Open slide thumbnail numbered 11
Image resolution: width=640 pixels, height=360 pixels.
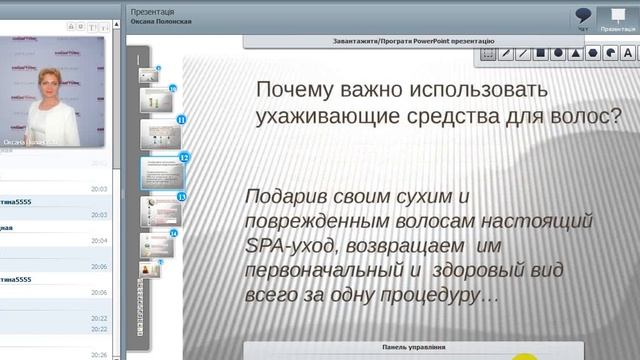coord(160,134)
